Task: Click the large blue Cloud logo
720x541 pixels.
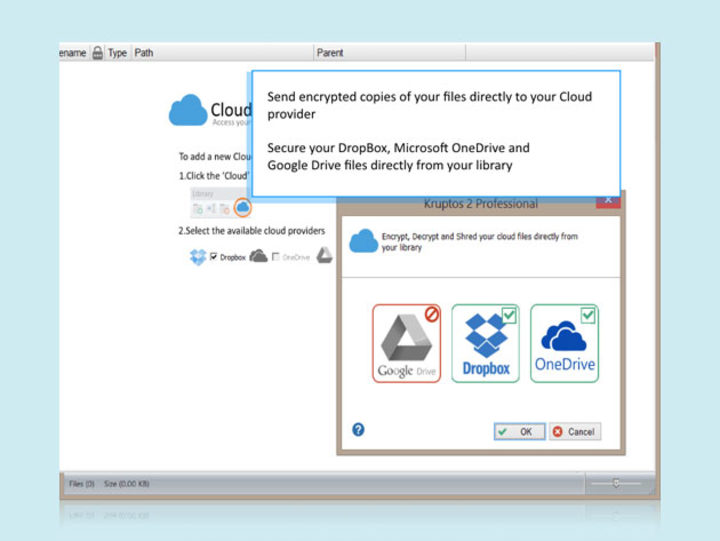Action: [188, 111]
